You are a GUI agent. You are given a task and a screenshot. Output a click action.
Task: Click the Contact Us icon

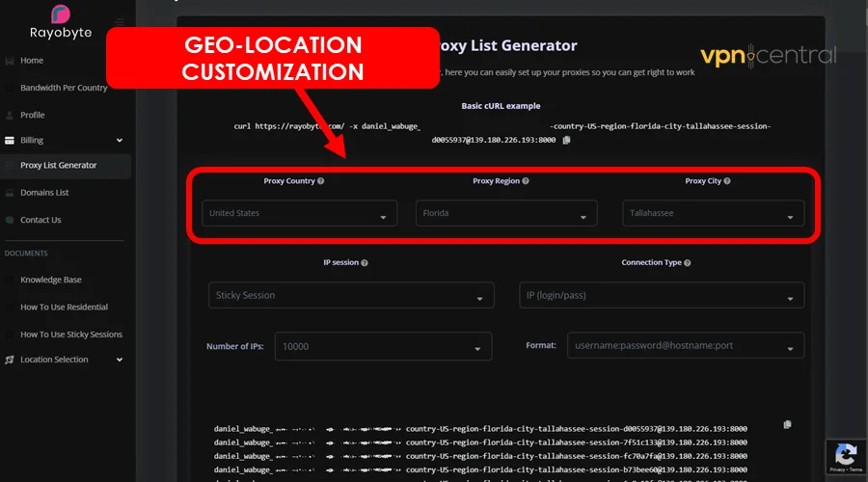pos(10,220)
